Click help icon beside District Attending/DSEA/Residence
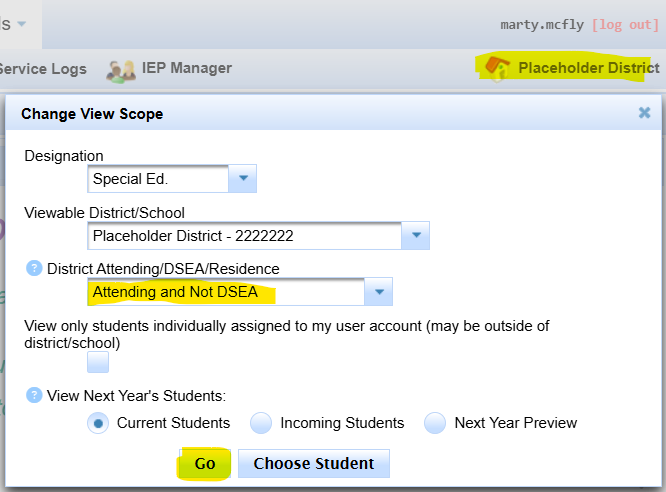 coord(34,268)
